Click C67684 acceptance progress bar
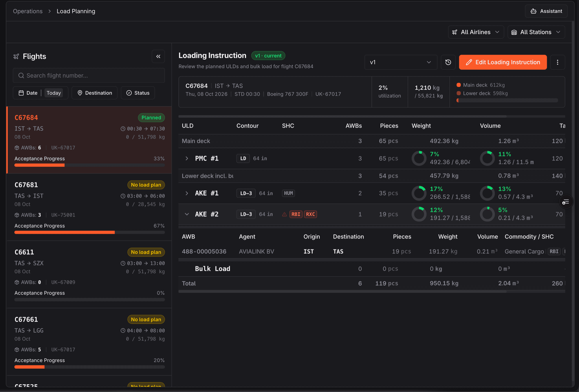The image size is (579, 392). coord(90,165)
